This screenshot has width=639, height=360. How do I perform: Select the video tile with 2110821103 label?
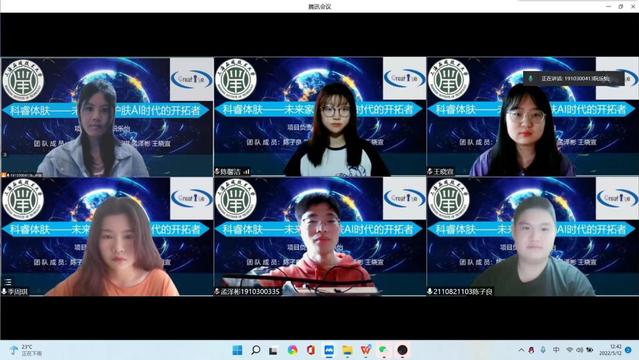pos(532,236)
